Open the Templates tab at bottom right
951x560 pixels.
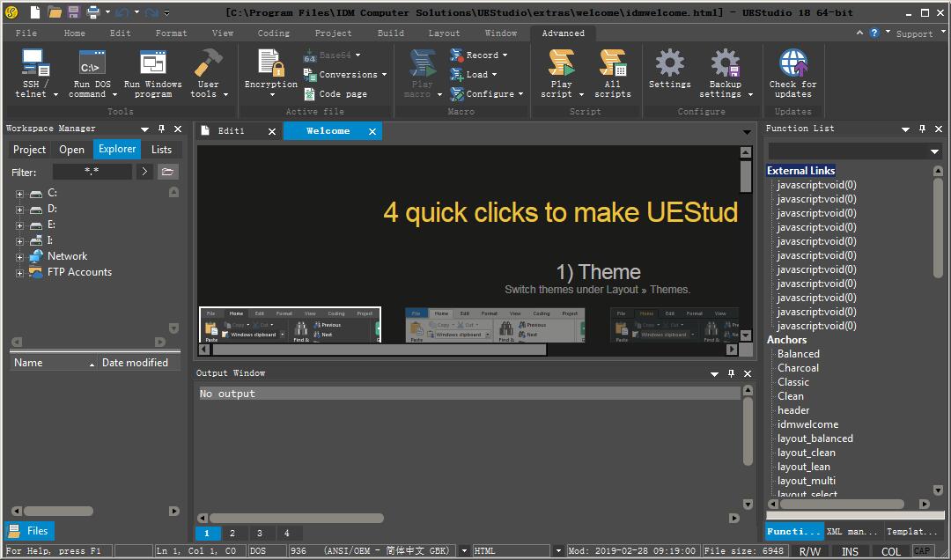click(x=912, y=532)
